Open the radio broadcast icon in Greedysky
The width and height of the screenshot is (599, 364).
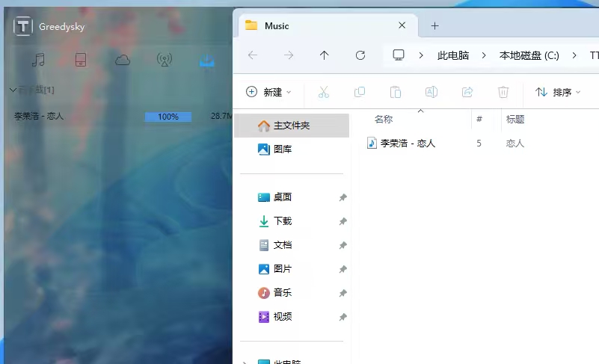[x=165, y=60]
